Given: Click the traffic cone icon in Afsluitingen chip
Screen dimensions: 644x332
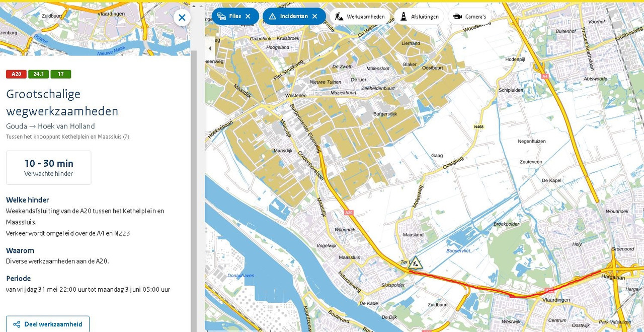Looking at the screenshot, I should click(404, 16).
